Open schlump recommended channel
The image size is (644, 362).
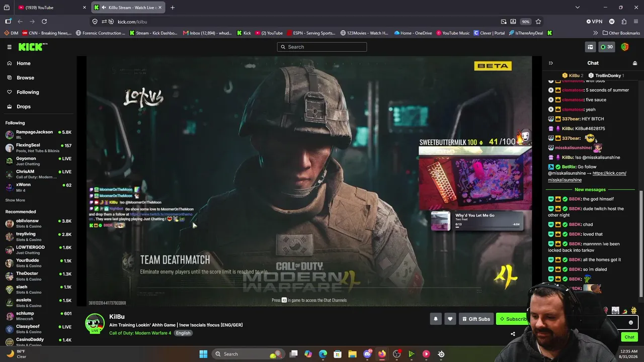tap(38, 316)
